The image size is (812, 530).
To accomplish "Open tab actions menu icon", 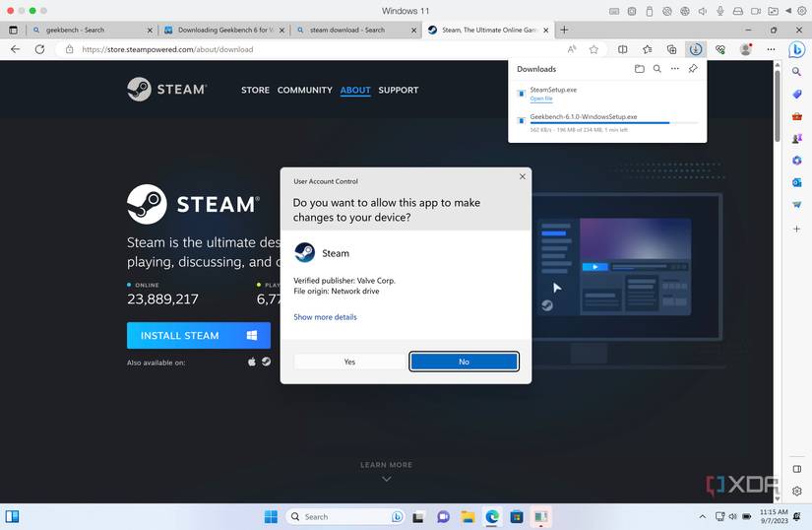I will click(x=13, y=31).
